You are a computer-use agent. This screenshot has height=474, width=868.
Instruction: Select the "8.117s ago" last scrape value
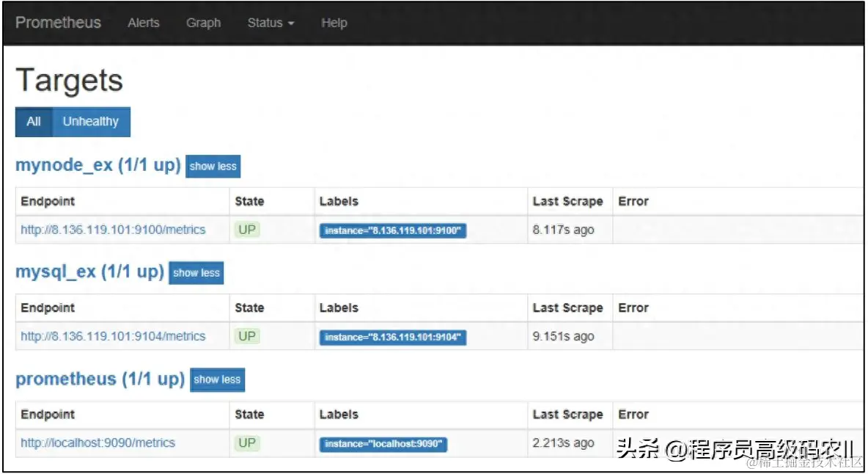tap(563, 230)
